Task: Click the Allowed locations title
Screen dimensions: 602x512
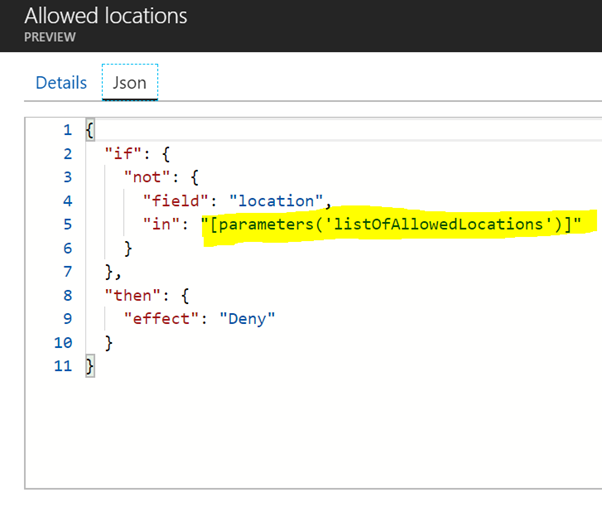Action: [x=105, y=16]
